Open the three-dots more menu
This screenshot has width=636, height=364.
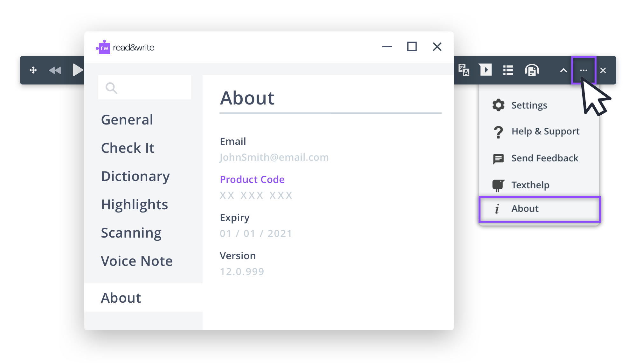[584, 71]
